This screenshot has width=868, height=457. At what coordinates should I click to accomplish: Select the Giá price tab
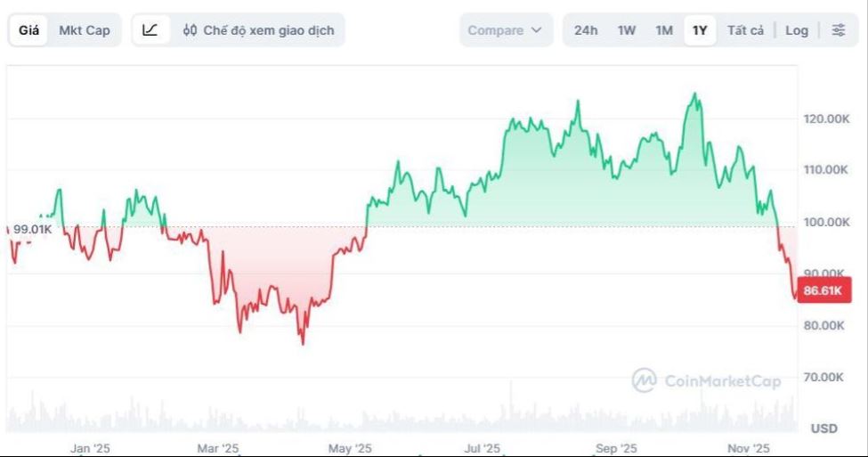tap(29, 30)
